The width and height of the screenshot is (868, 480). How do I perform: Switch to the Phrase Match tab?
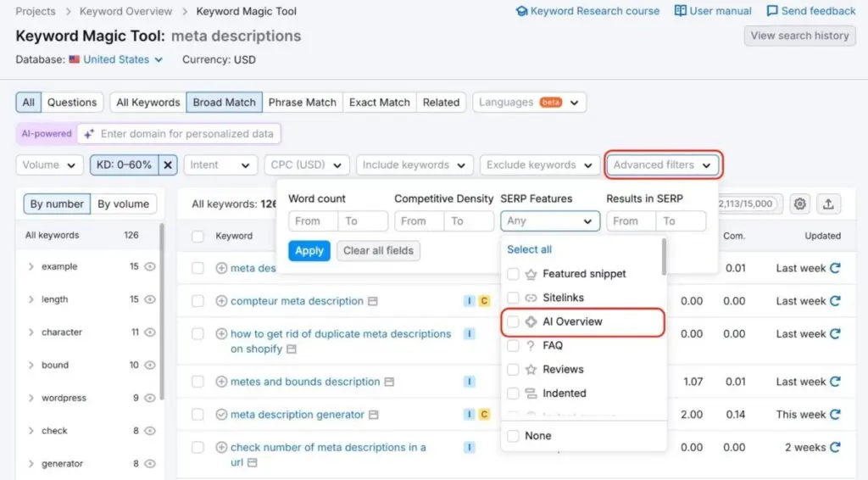pos(303,103)
